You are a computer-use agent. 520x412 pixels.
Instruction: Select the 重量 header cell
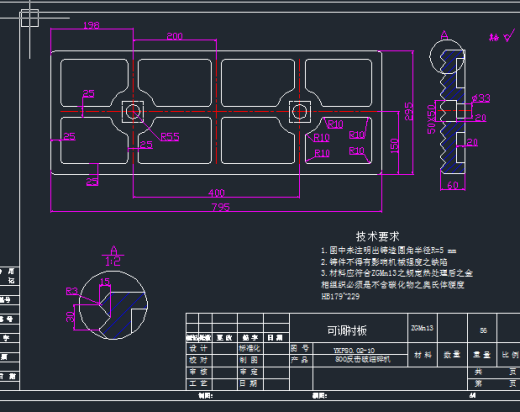tap(482, 355)
